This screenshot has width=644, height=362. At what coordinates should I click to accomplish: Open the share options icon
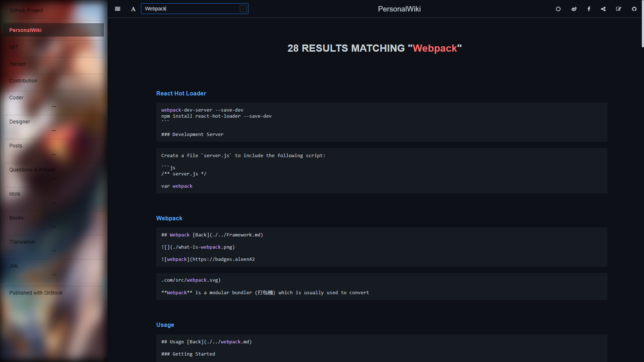[603, 9]
